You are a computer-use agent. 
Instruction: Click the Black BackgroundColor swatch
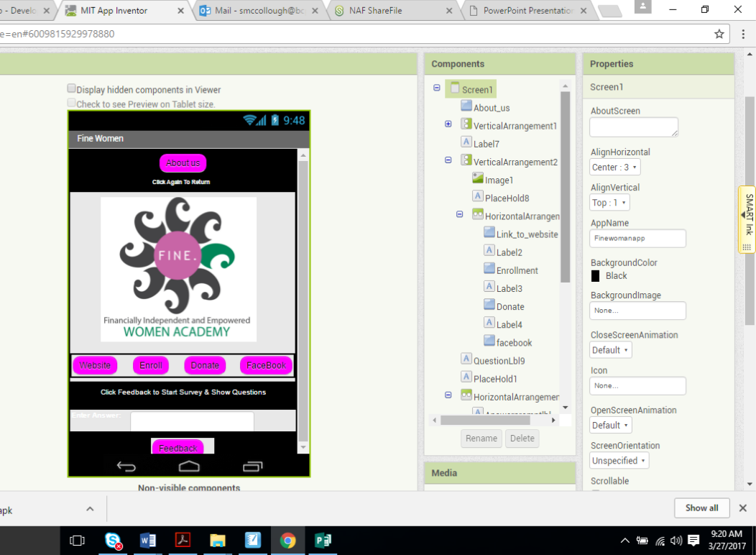[596, 276]
